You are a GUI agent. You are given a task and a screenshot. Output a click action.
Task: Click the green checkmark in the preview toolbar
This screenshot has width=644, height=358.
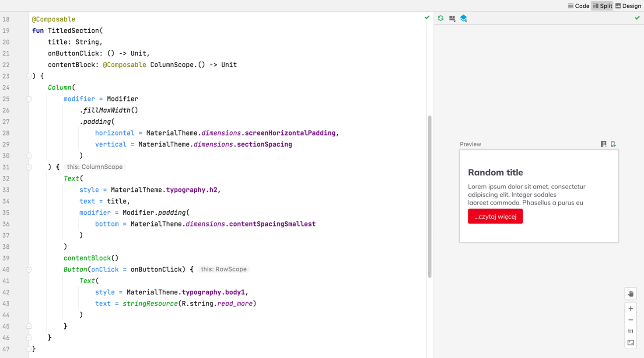(x=637, y=18)
